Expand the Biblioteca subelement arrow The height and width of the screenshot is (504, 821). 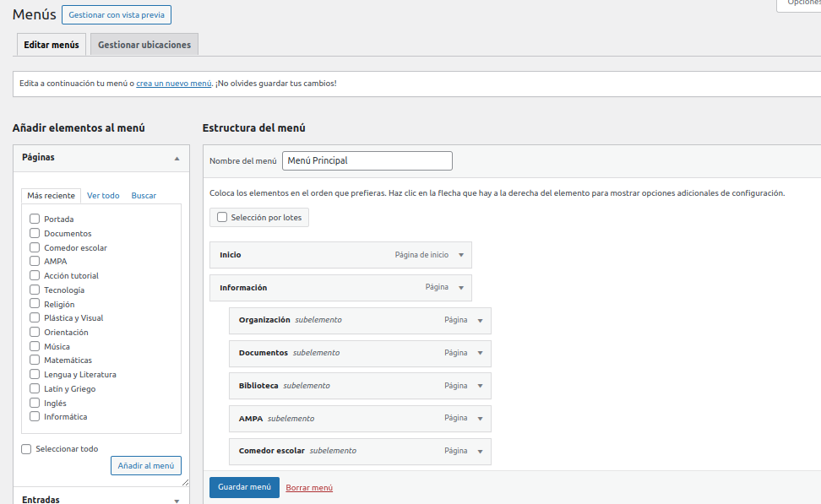[480, 386]
